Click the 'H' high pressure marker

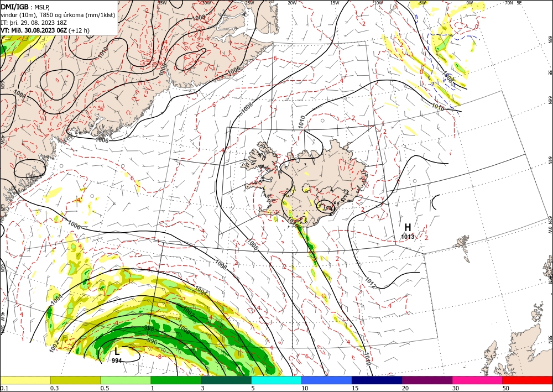click(x=408, y=227)
